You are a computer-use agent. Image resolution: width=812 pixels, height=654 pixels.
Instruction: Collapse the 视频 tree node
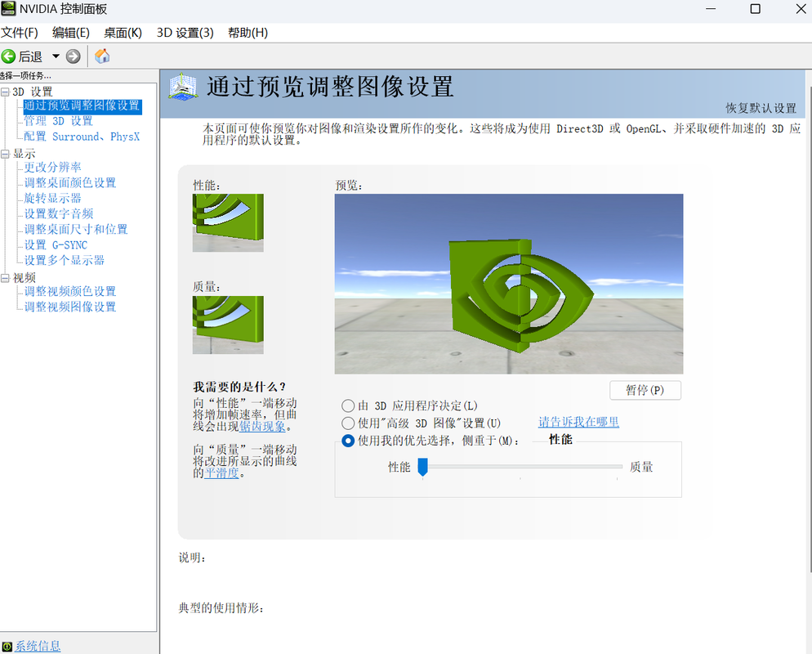point(5,278)
